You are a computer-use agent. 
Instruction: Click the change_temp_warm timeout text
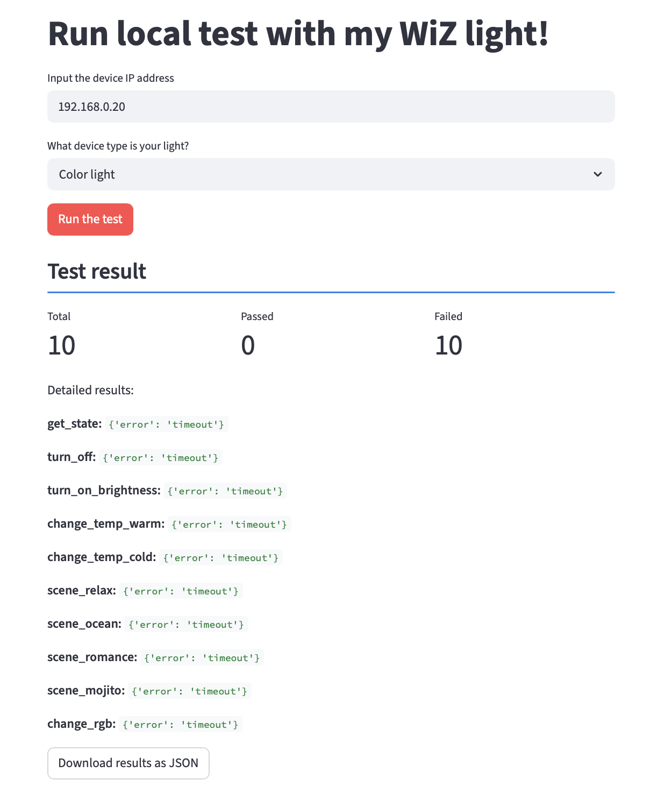229,524
